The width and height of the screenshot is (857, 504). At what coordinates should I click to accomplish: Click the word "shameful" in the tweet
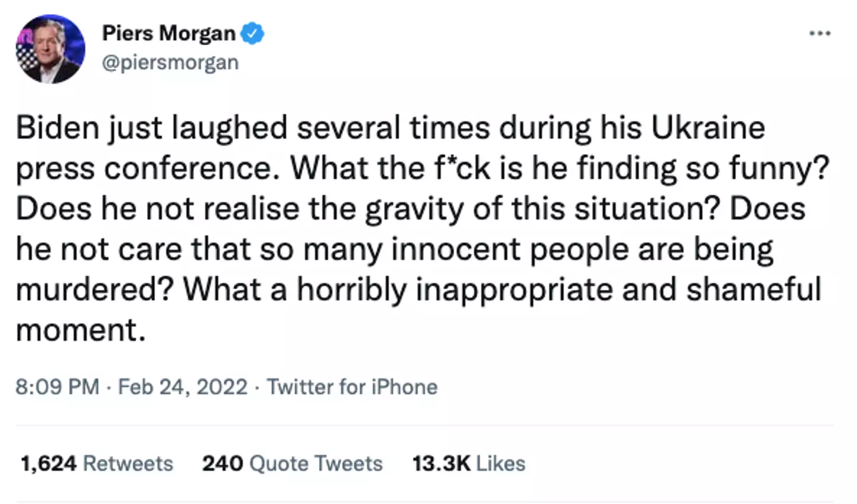753,290
